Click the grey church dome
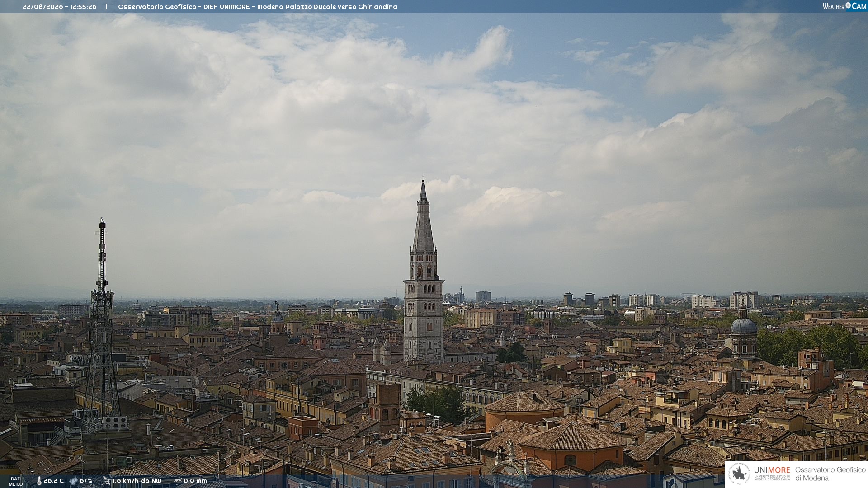Viewport: 868px width, 488px height. pyautogui.click(x=743, y=324)
